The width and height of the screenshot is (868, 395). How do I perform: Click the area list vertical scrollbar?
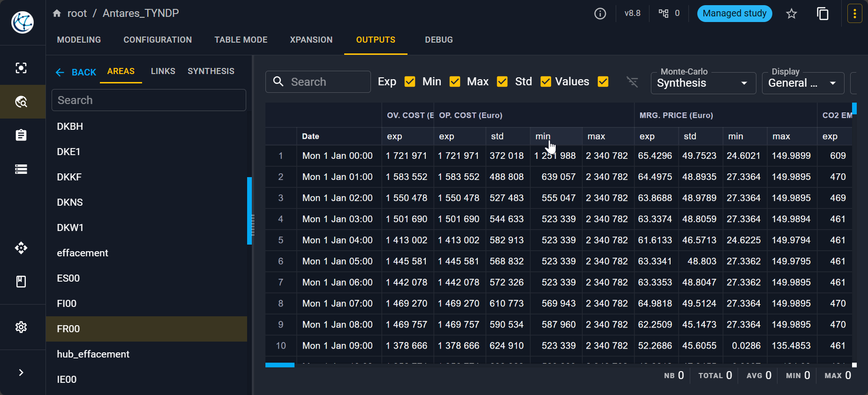pyautogui.click(x=249, y=211)
